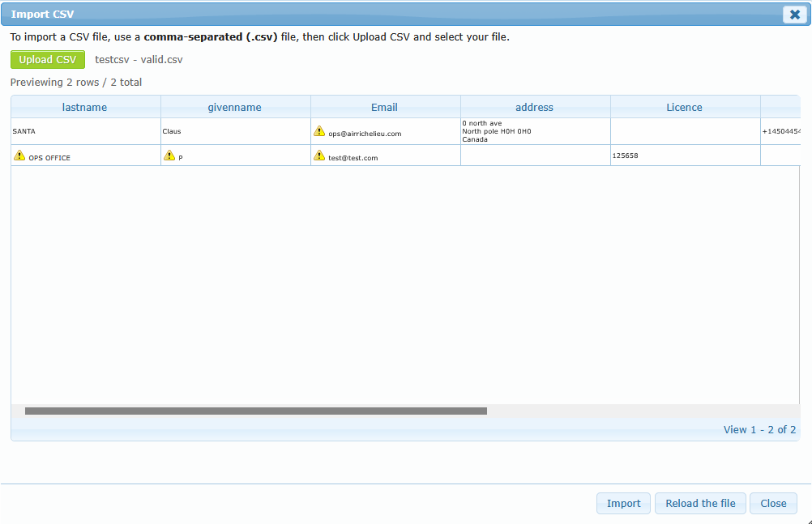The height and width of the screenshot is (524, 812).
Task: Sort by the lastname column header
Action: [x=84, y=107]
